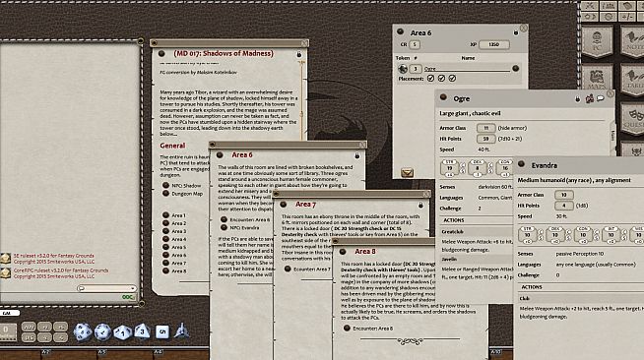
Task: Click the CR field showing 5
Action: pyautogui.click(x=415, y=44)
